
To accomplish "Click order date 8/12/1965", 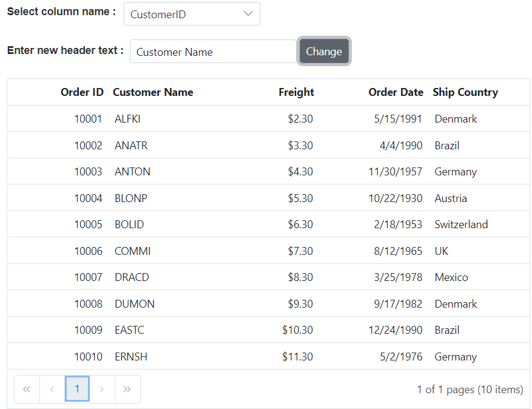I will point(398,251).
